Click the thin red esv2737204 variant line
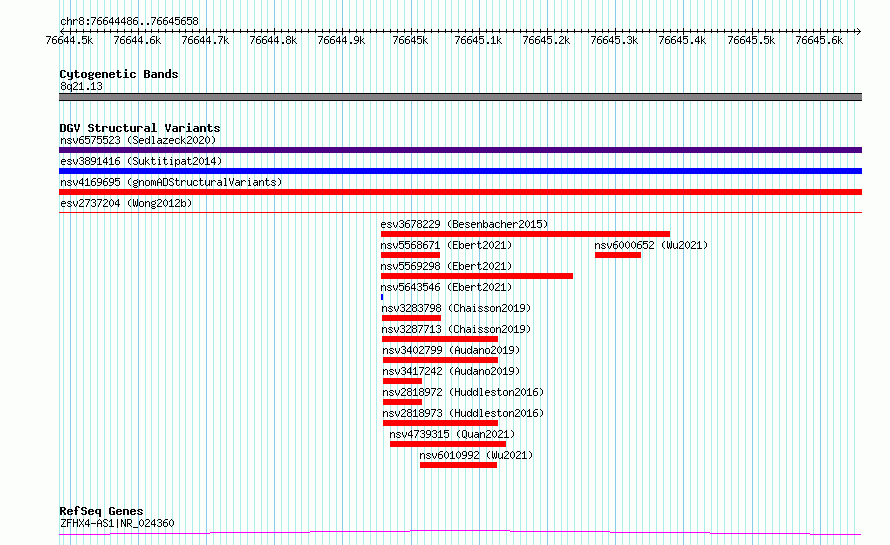 click(460, 213)
